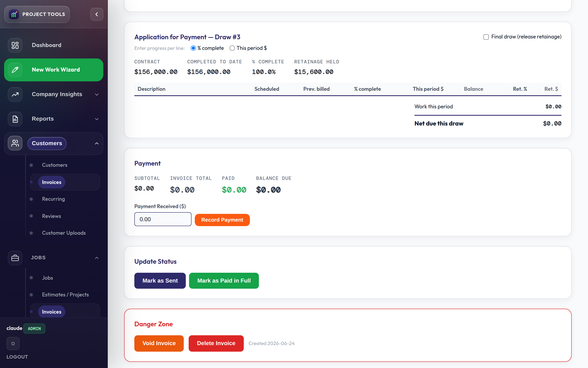The width and height of the screenshot is (588, 368).
Task: Enable the Final draw release retainage checkbox
Action: coord(486,37)
